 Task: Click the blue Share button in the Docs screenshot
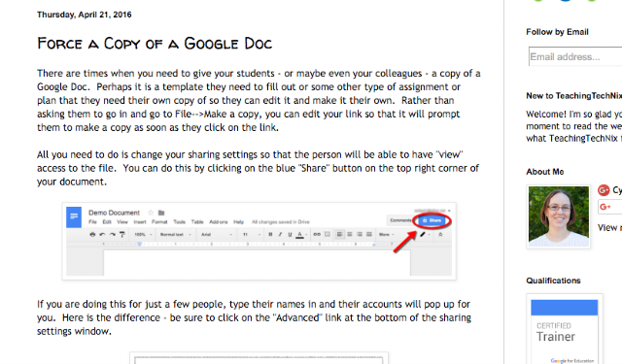[x=432, y=220]
